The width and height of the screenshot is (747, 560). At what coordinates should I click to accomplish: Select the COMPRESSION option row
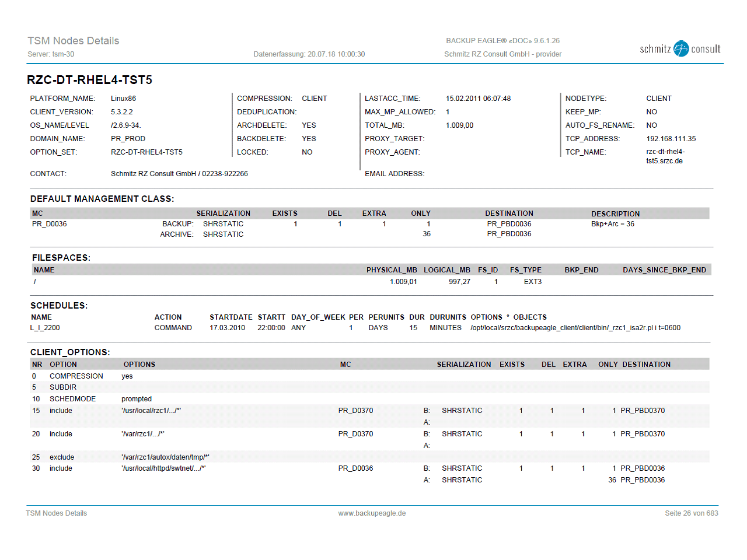coord(370,376)
